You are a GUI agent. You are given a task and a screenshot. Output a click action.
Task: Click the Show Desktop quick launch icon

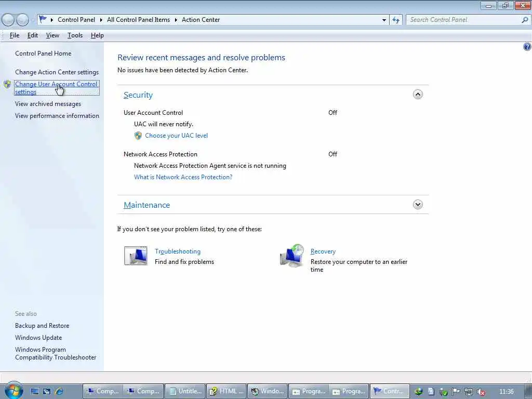click(x=35, y=391)
